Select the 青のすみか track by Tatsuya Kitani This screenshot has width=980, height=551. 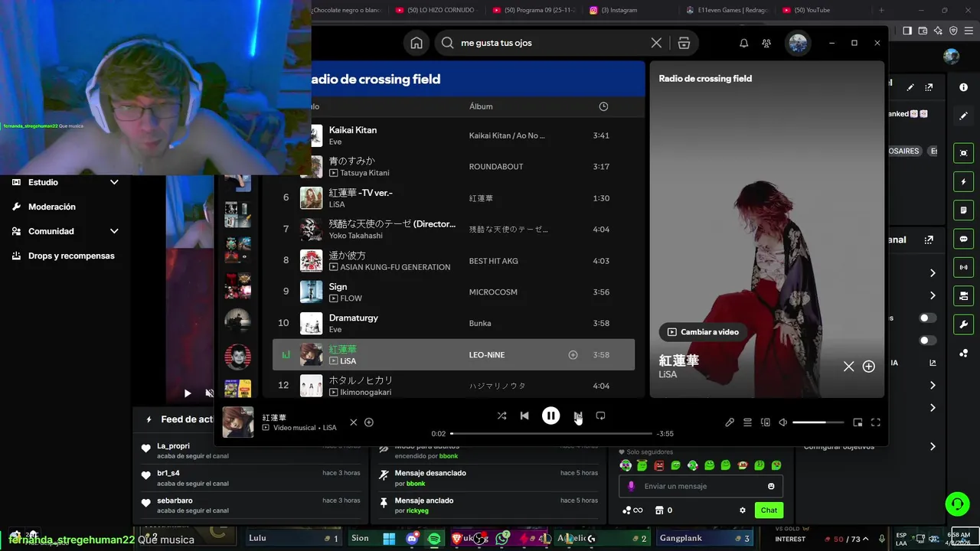click(x=453, y=167)
